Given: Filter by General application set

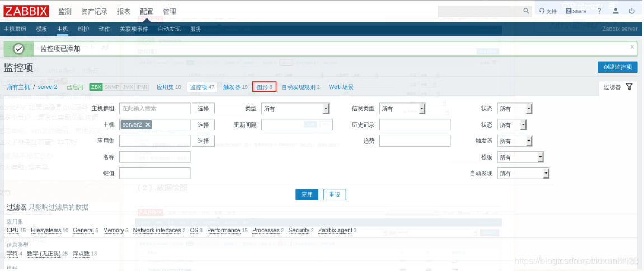Looking at the screenshot, I should (x=83, y=230).
